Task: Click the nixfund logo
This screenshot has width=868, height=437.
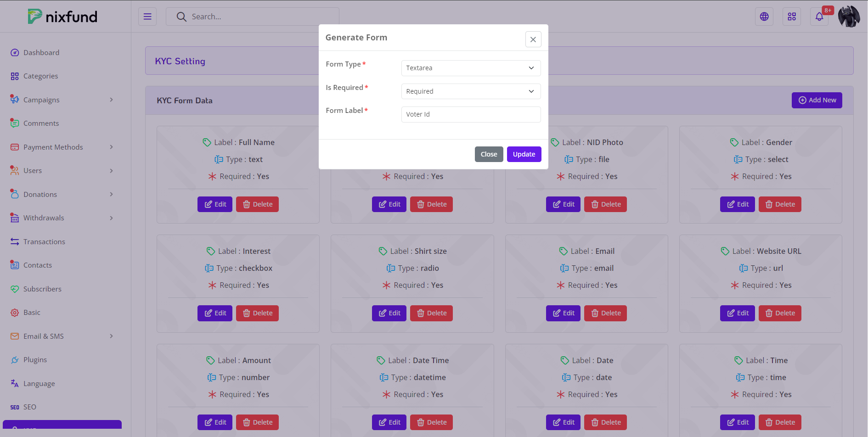Action: 62,17
